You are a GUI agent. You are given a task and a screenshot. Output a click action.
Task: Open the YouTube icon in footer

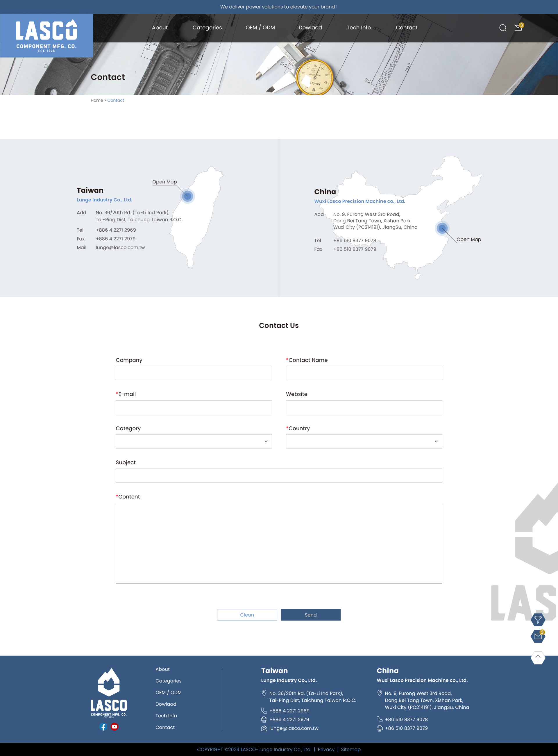(115, 727)
